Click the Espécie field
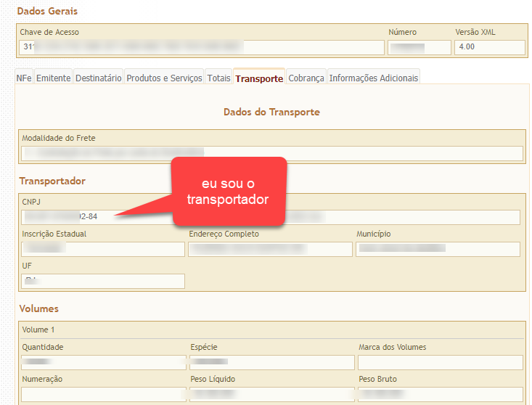This screenshot has height=405, width=532. click(x=271, y=362)
